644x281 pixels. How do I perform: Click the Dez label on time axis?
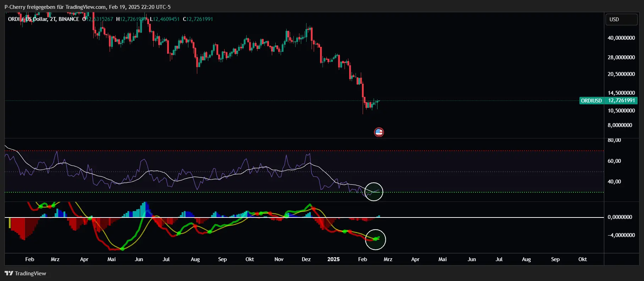pos(306,259)
